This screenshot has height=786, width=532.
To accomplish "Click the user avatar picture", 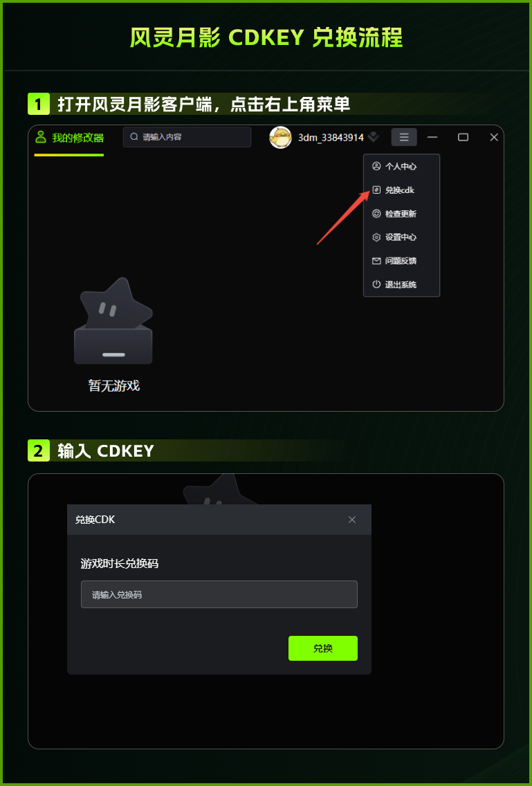I will [x=280, y=138].
